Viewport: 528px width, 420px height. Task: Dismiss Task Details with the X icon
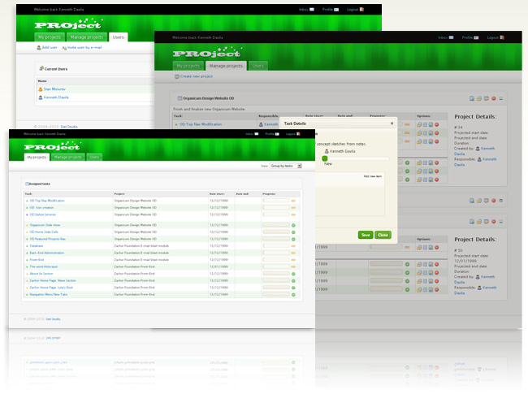[x=391, y=123]
